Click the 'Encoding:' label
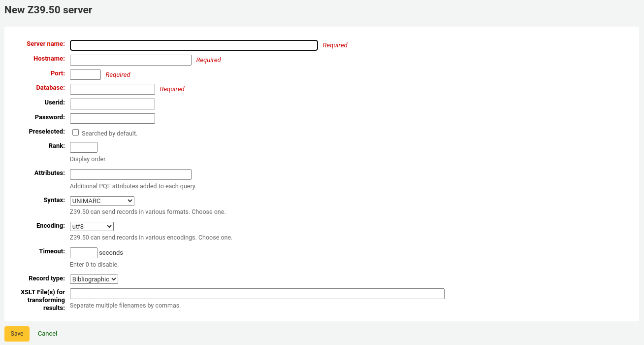Viewport: 644px width, 345px height. tap(51, 226)
